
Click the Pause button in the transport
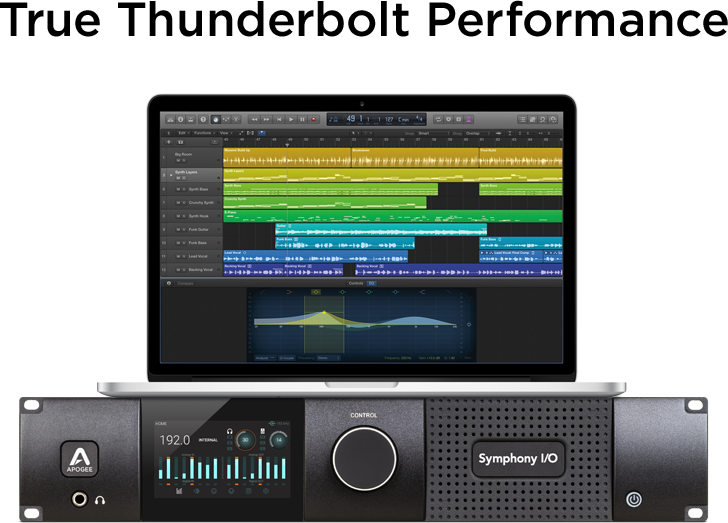(x=302, y=119)
